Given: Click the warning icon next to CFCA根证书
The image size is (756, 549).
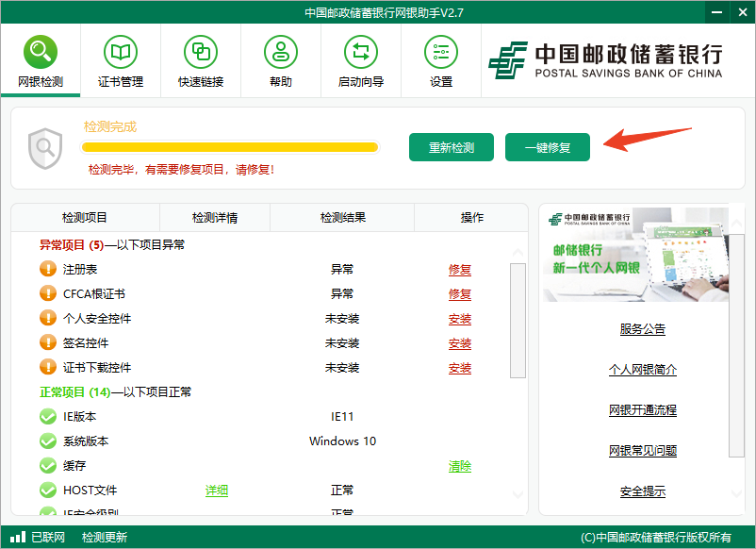Looking at the screenshot, I should click(48, 293).
